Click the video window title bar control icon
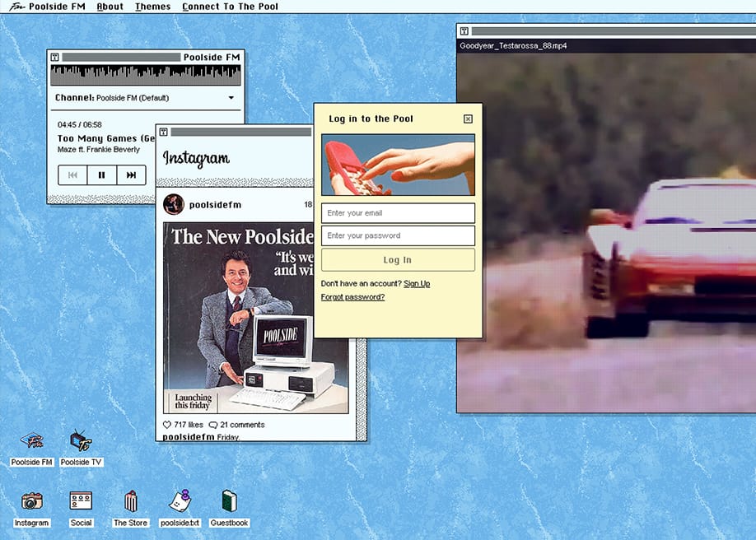This screenshot has height=540, width=756. tap(464, 30)
